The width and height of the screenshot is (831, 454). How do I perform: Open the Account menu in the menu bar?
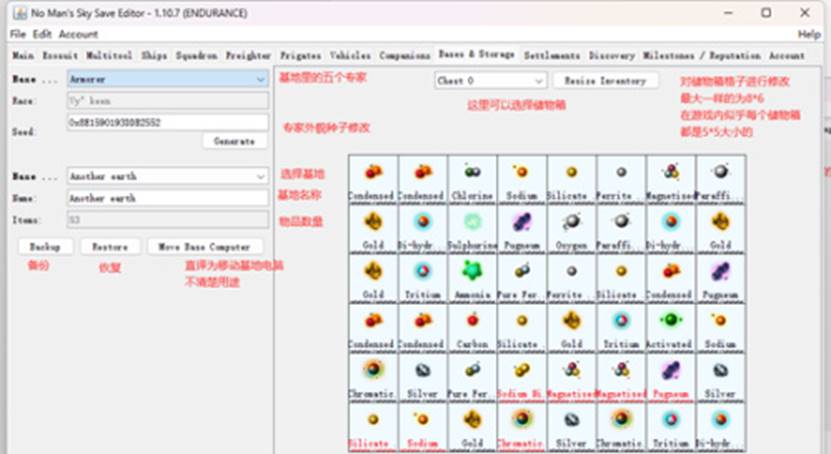click(78, 34)
